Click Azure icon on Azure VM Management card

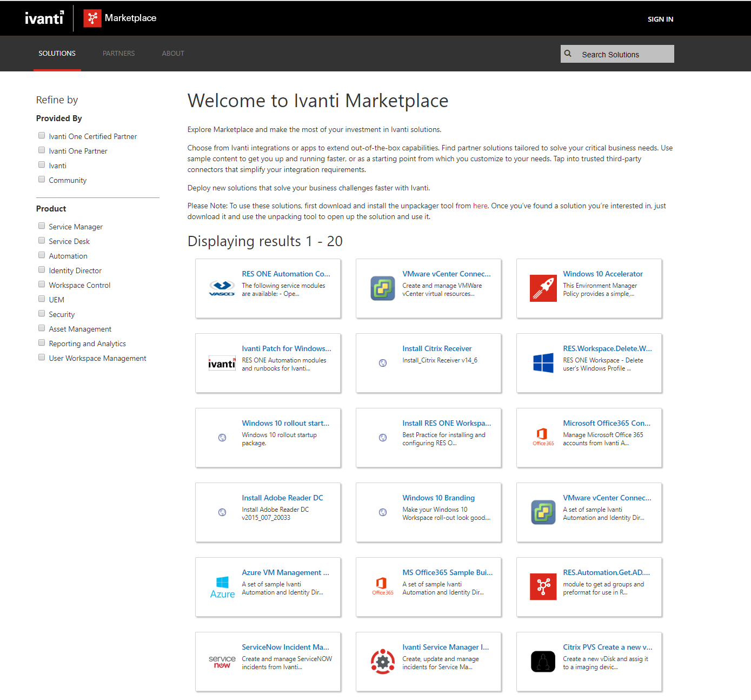tap(222, 587)
